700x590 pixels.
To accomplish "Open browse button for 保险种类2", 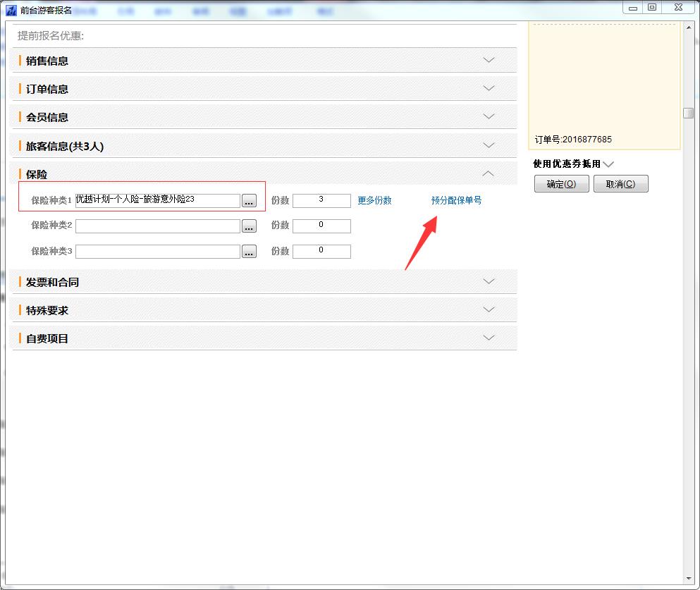I will 249,226.
